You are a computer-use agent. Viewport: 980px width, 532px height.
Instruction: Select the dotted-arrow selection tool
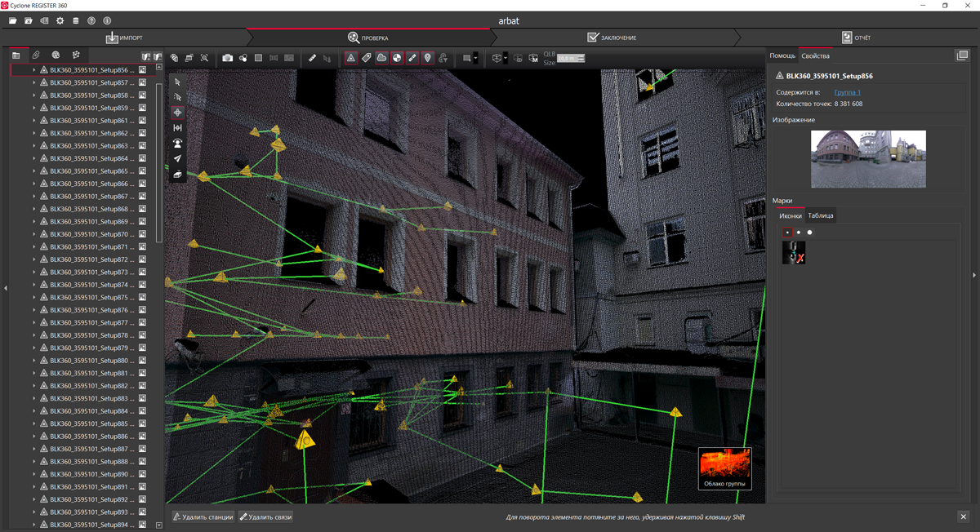(177, 97)
